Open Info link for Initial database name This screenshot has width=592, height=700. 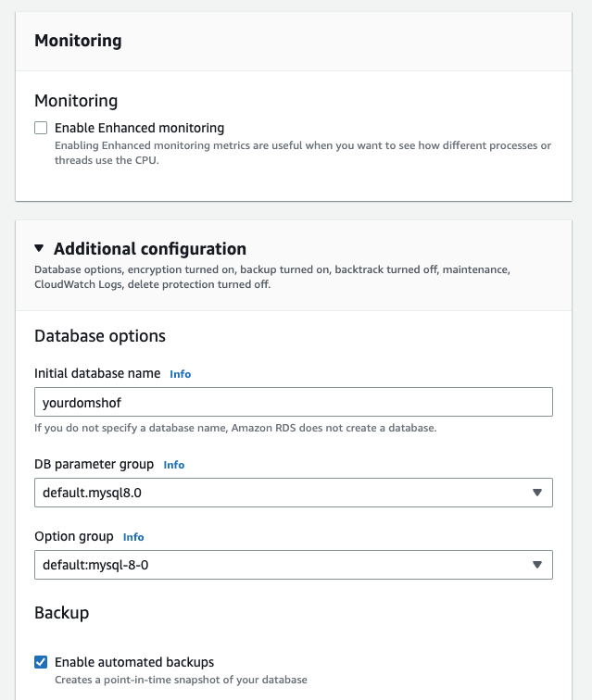click(180, 374)
